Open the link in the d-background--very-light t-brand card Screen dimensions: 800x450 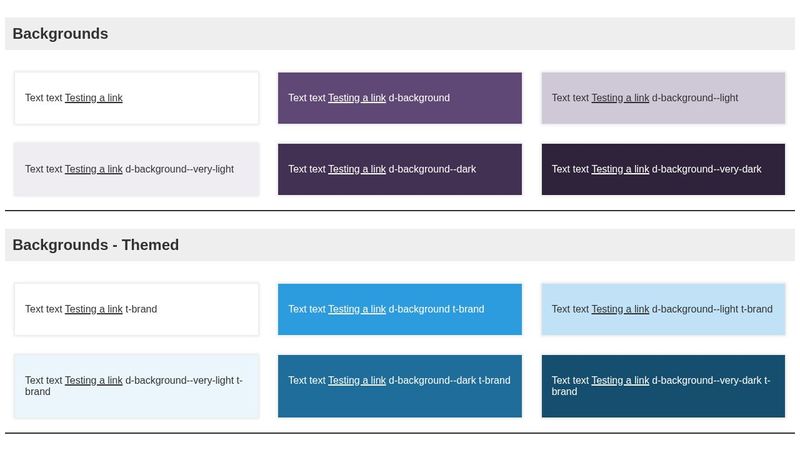[x=94, y=380]
